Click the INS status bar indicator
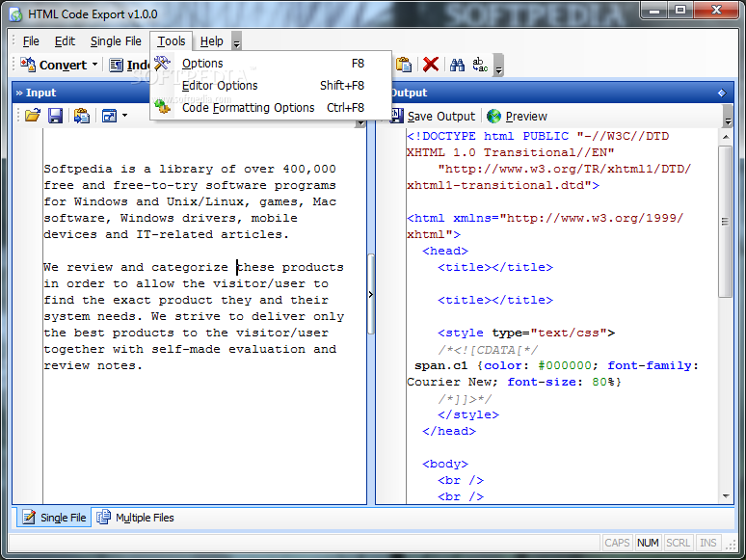The image size is (746, 560). pos(708,543)
